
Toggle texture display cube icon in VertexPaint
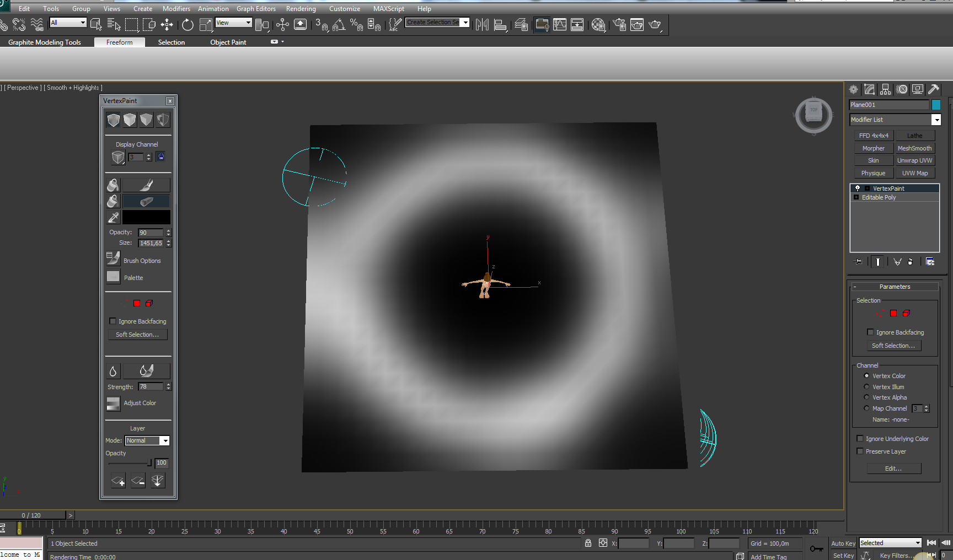163,120
